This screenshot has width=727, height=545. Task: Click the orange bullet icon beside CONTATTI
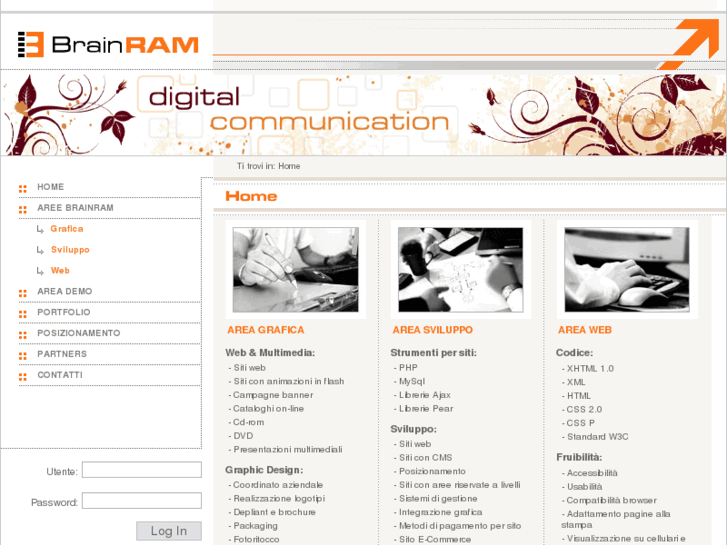[23, 377]
